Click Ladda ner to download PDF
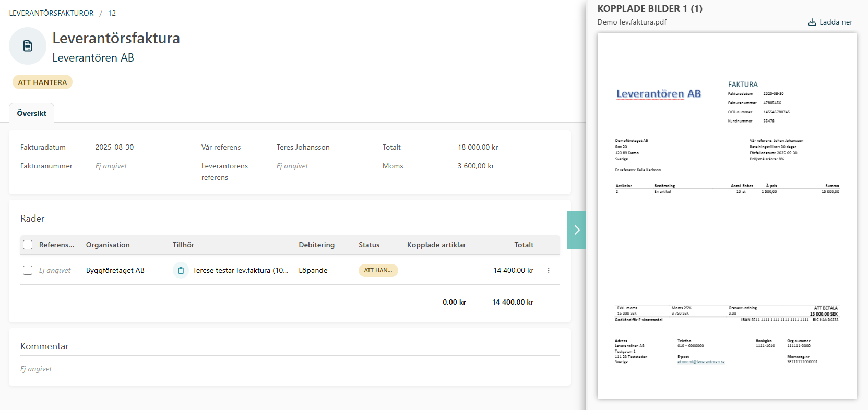The height and width of the screenshot is (410, 868). (x=835, y=22)
